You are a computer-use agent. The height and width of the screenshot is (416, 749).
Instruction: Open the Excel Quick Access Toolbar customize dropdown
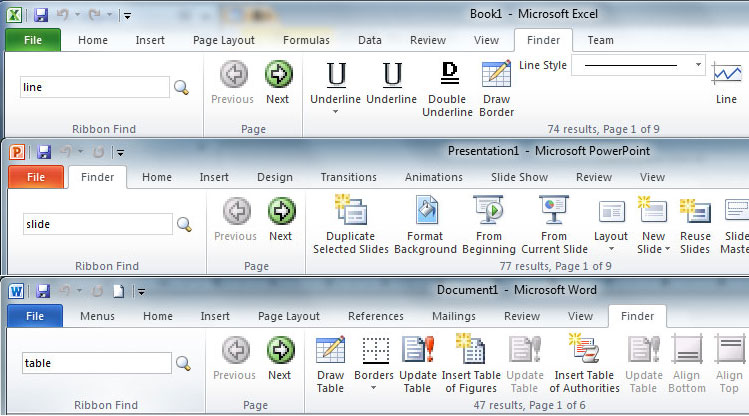pos(127,16)
